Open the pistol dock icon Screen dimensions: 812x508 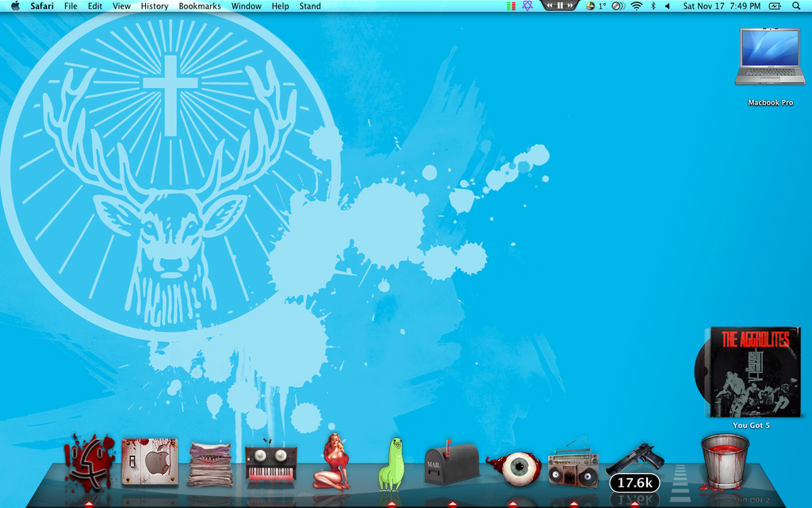635,458
